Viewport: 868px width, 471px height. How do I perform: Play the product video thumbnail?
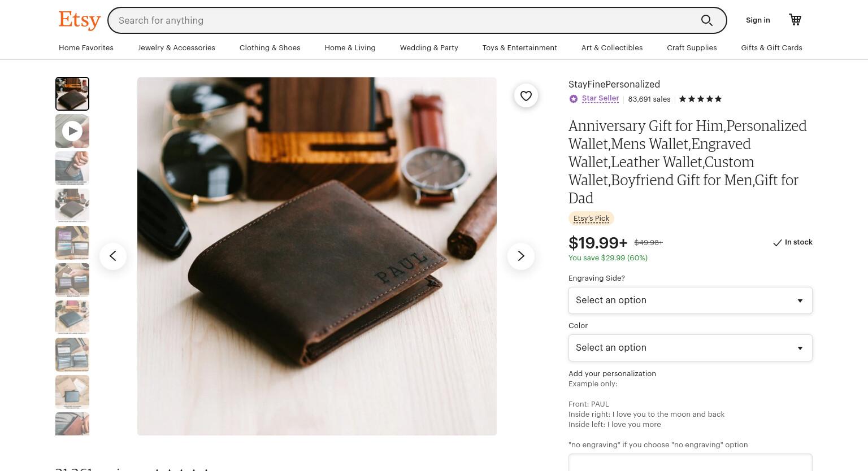coord(72,131)
